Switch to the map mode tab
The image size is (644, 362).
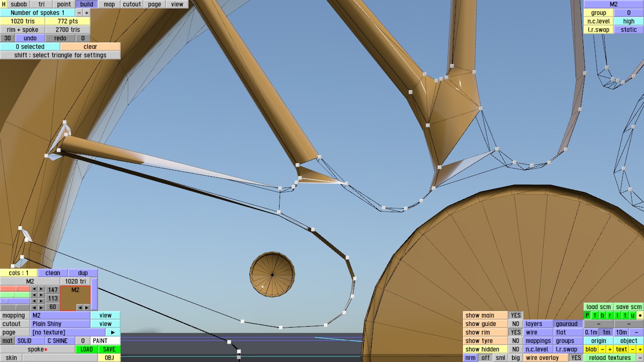click(x=109, y=4)
